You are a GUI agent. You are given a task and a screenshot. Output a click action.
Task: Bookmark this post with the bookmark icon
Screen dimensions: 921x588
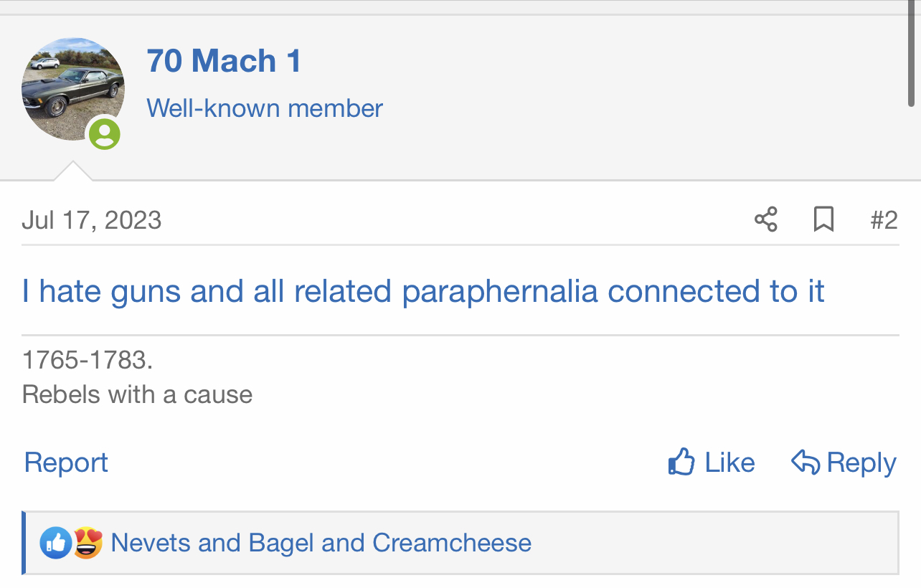click(824, 219)
